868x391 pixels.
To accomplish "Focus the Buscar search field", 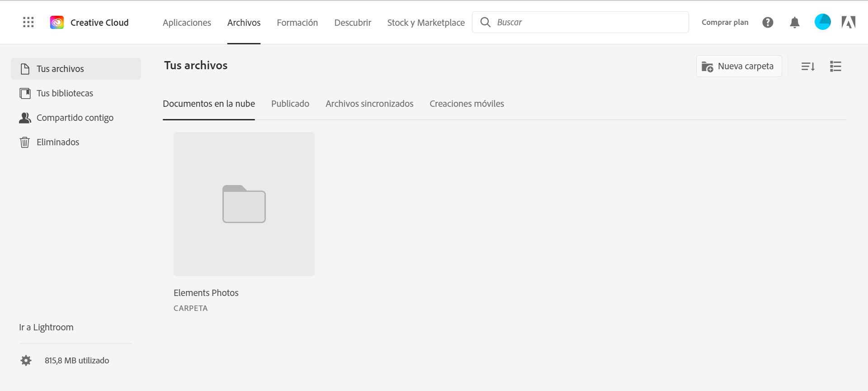I will (580, 22).
